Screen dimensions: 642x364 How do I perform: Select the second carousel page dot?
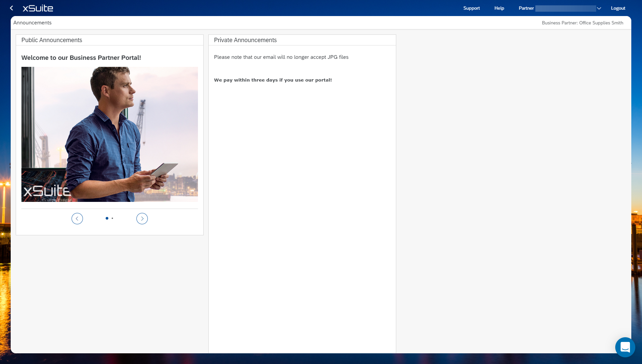click(x=112, y=218)
